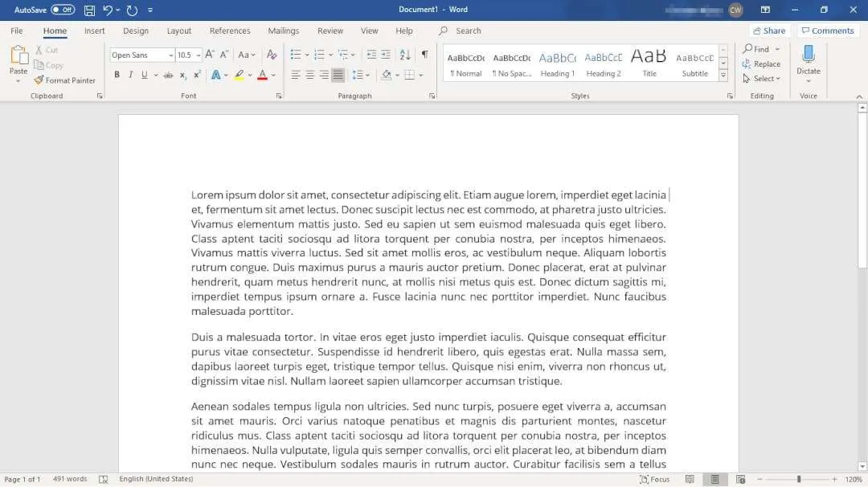Toggle Focus mode in status bar
The width and height of the screenshot is (868, 487).
click(654, 479)
